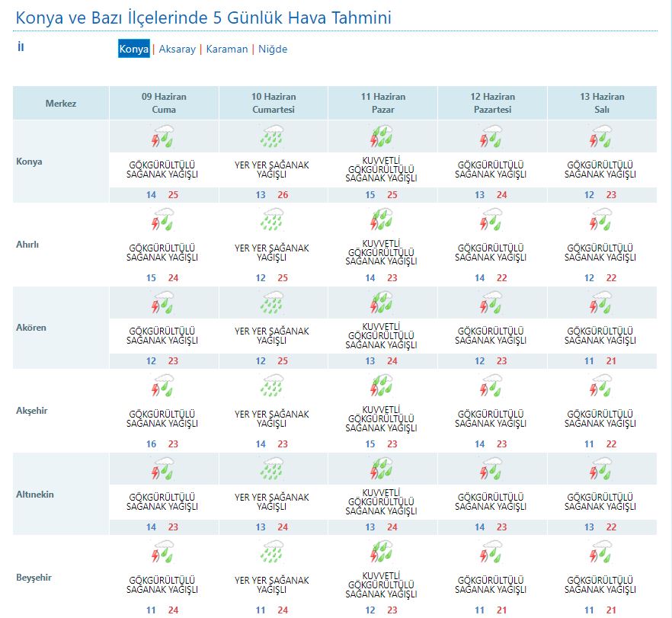The width and height of the screenshot is (672, 618).
Task: Click the page title 5 Günlük Hava Tahmini
Action: (x=205, y=16)
